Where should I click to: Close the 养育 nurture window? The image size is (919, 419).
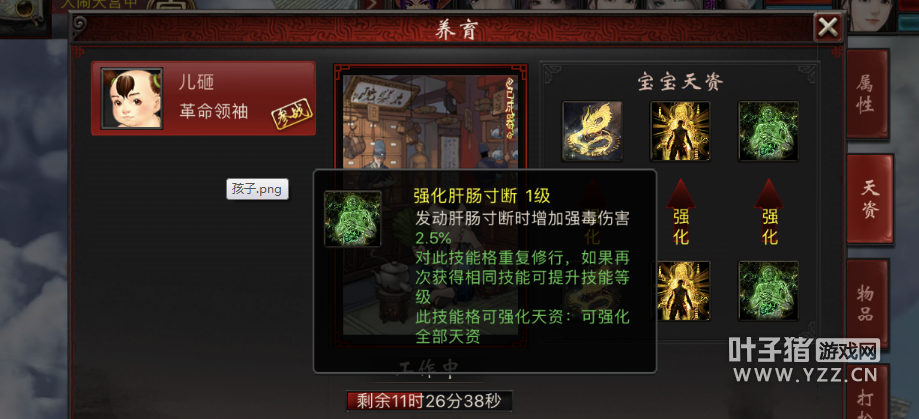[828, 28]
